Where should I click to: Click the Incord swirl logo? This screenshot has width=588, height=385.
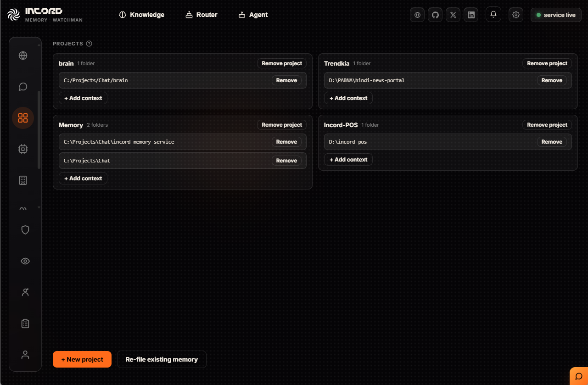[14, 15]
